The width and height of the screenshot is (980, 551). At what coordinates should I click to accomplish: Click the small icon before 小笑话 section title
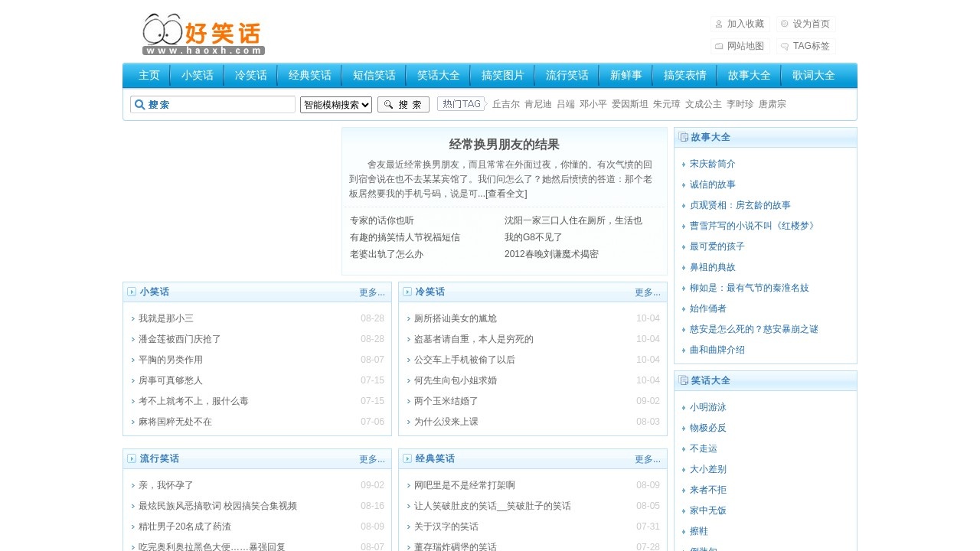coord(131,292)
